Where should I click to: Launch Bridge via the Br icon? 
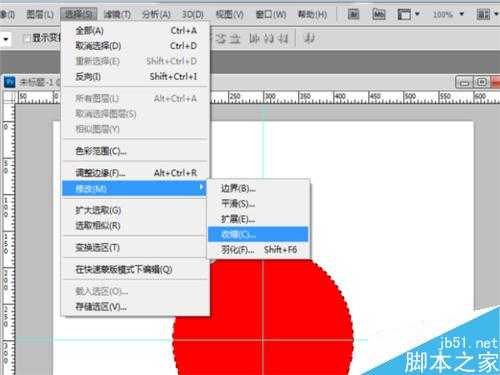353,14
